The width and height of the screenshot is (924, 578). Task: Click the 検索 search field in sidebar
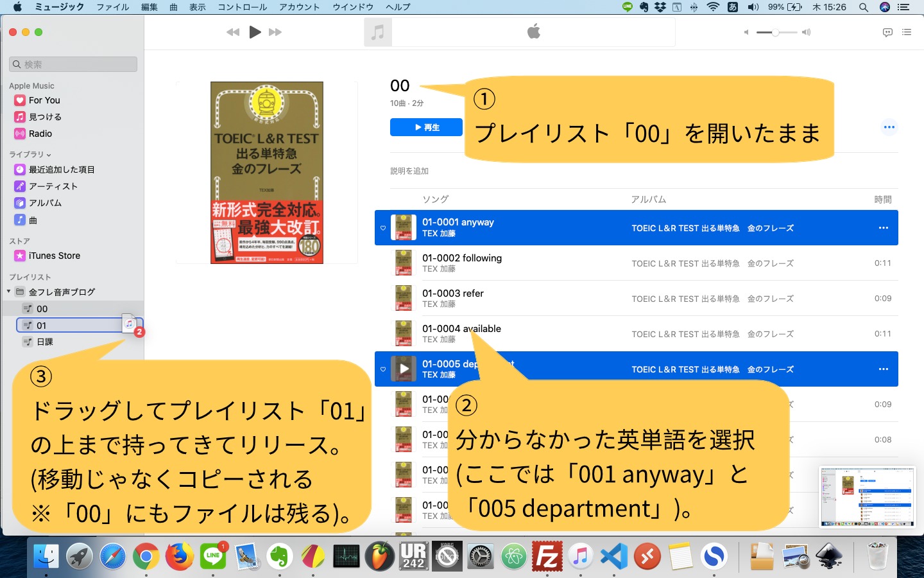[72, 64]
